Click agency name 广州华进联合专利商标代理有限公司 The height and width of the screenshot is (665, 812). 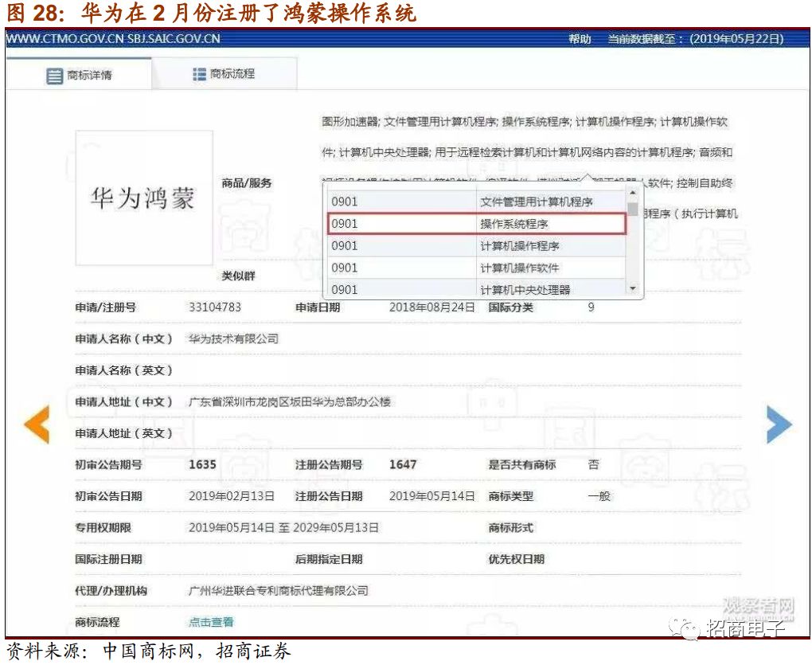279,590
